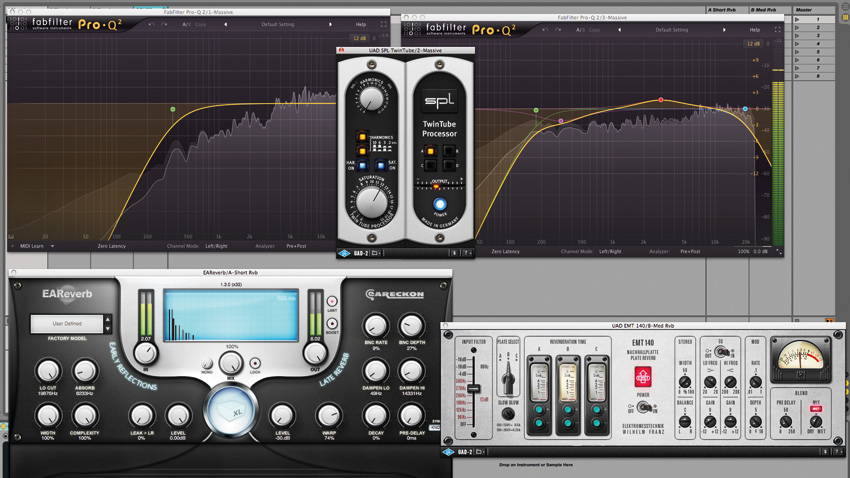Click the SPL logo on the TwinTube Processor
Image resolution: width=850 pixels, height=478 pixels.
(439, 100)
